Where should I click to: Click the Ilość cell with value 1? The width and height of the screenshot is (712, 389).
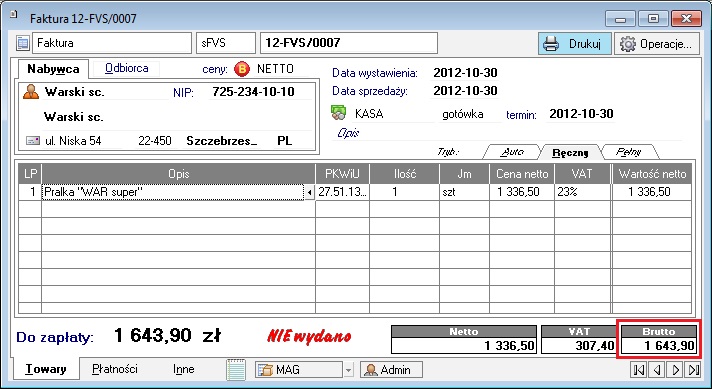coord(404,192)
